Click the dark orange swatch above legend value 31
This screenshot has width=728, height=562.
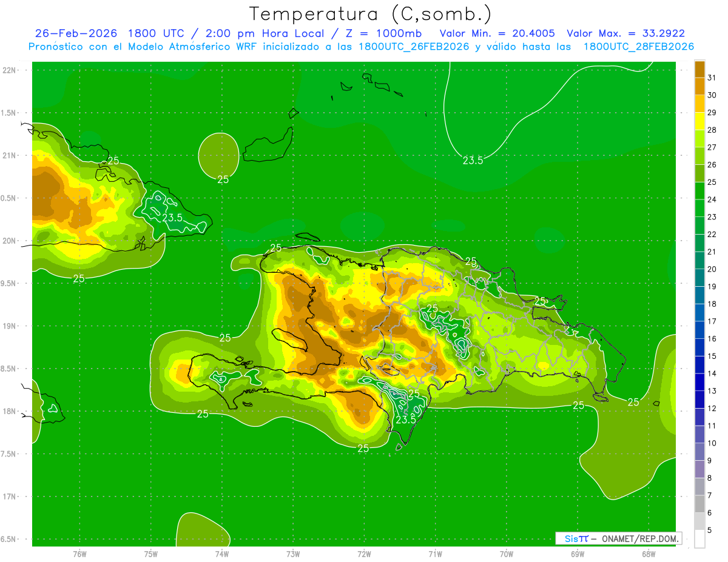click(699, 69)
